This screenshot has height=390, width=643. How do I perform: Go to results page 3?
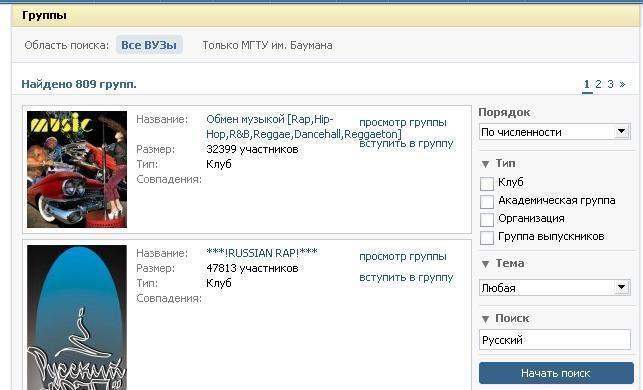click(x=610, y=84)
